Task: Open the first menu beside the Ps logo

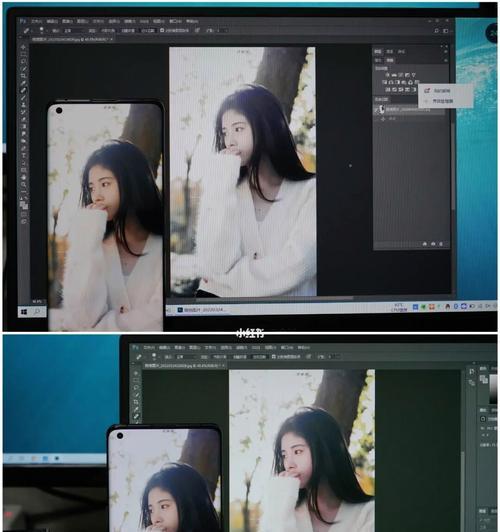Action: tap(36, 21)
